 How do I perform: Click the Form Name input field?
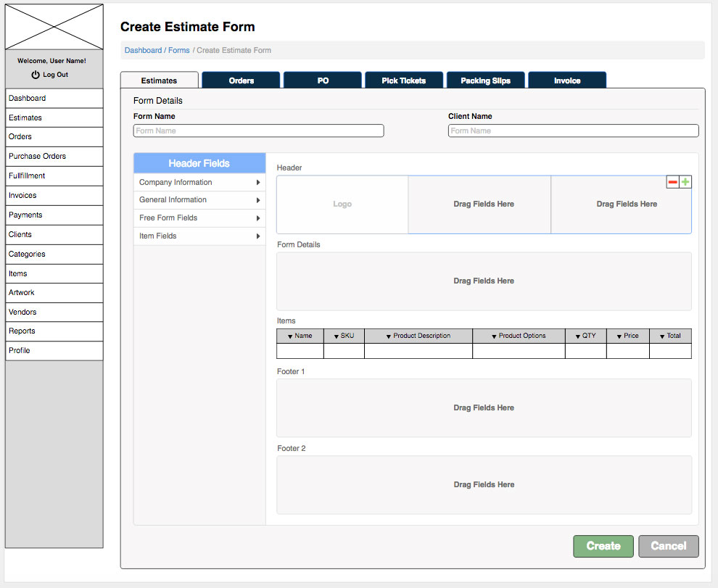[x=258, y=131]
